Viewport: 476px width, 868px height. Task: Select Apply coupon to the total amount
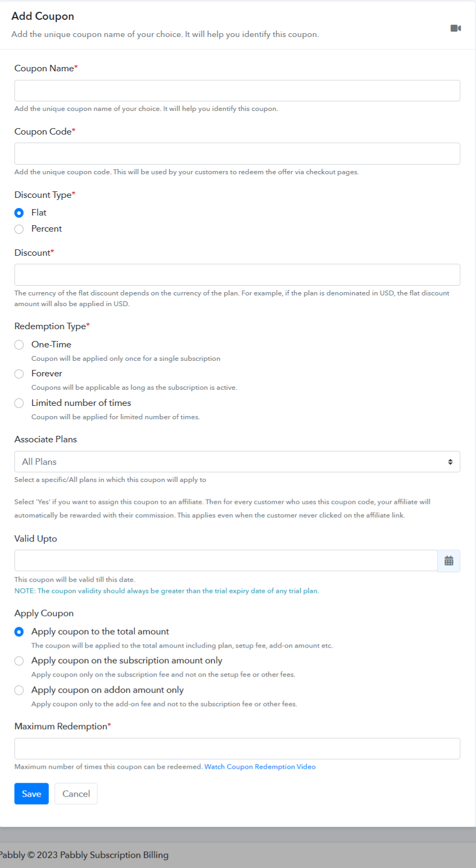pos(19,632)
